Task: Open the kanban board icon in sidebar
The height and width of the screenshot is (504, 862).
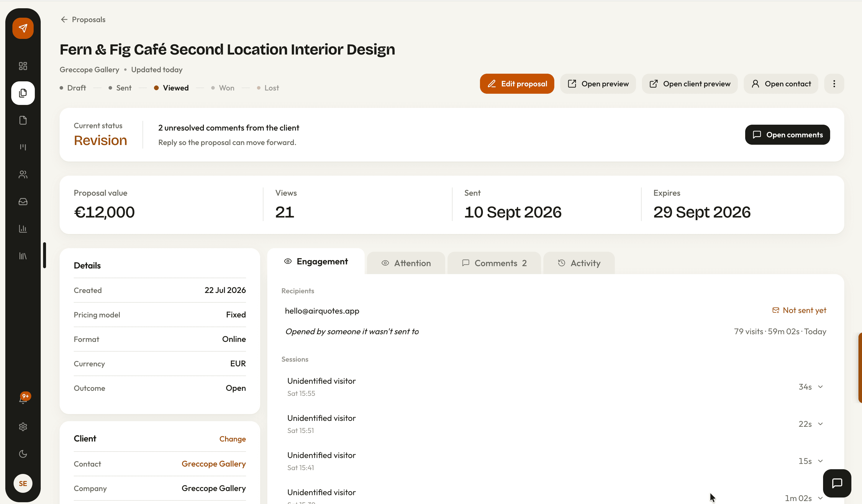Action: pos(23,147)
